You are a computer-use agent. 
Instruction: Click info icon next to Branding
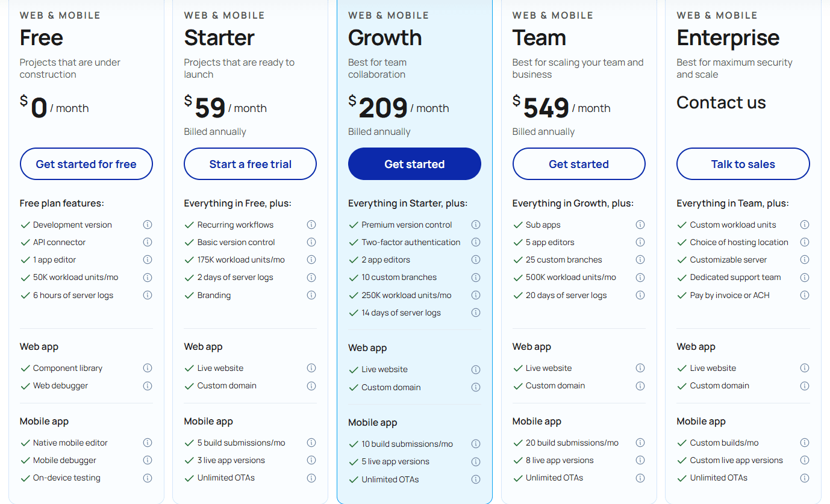(x=311, y=295)
